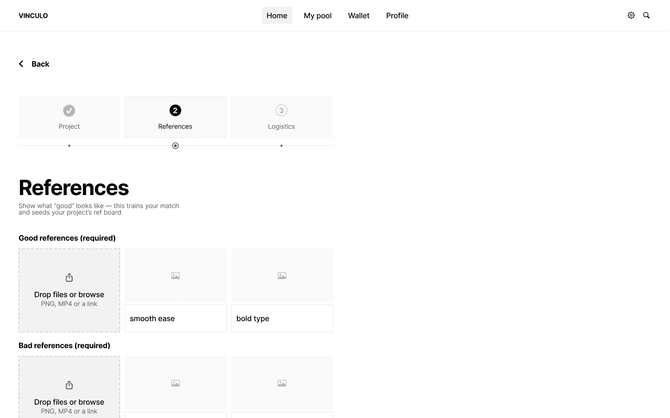
Task: Edit the smooth ease caption field
Action: [176, 318]
